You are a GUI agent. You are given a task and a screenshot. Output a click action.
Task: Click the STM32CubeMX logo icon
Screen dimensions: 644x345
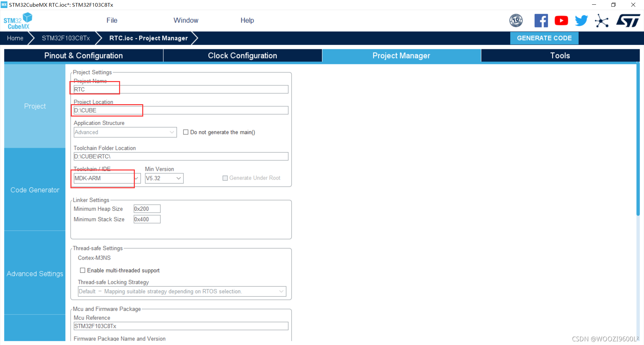pyautogui.click(x=18, y=21)
